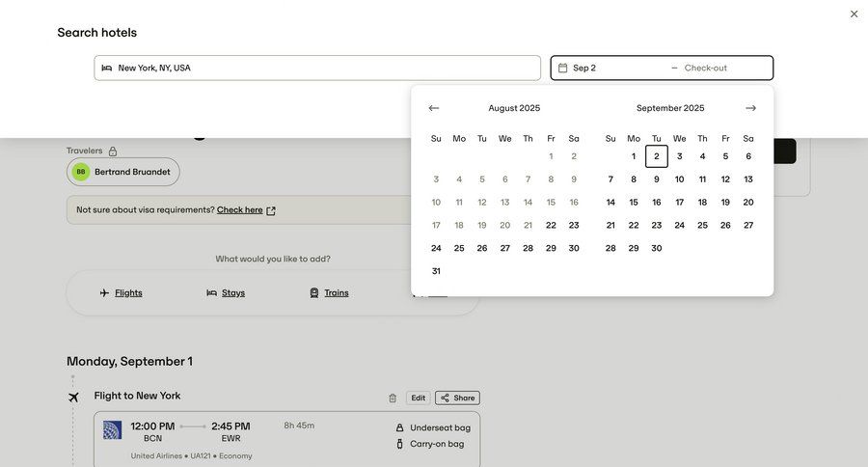The width and height of the screenshot is (868, 467).
Task: Click the United Airlines UA121 Economy text
Action: [x=192, y=456]
